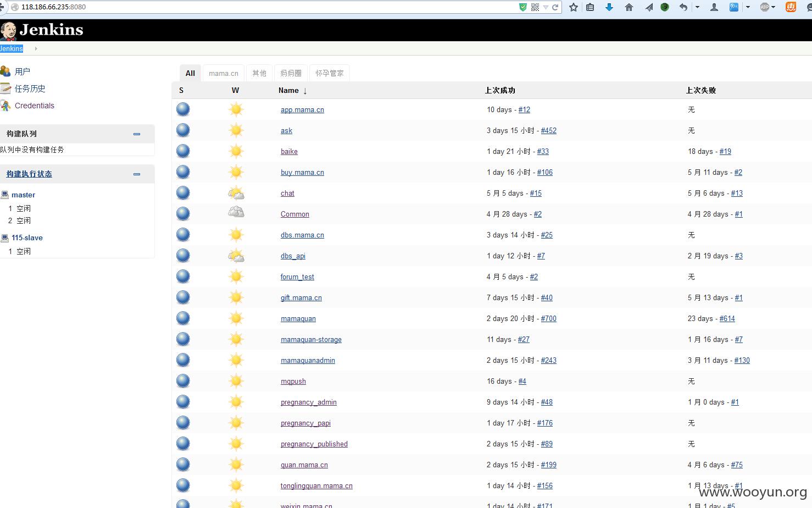The height and width of the screenshot is (508, 812).
Task: Click the paper plane send icon
Action: tap(649, 7)
